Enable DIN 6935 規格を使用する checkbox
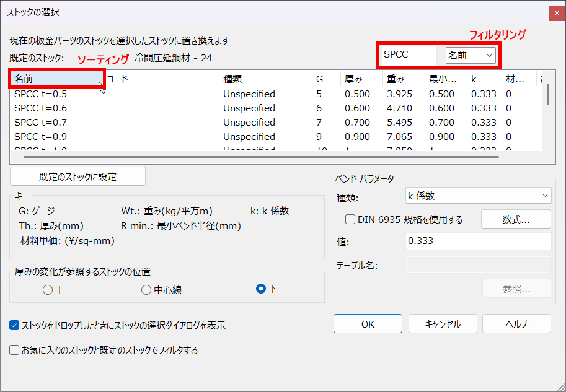Screen dimensions: 566x392 (350, 219)
